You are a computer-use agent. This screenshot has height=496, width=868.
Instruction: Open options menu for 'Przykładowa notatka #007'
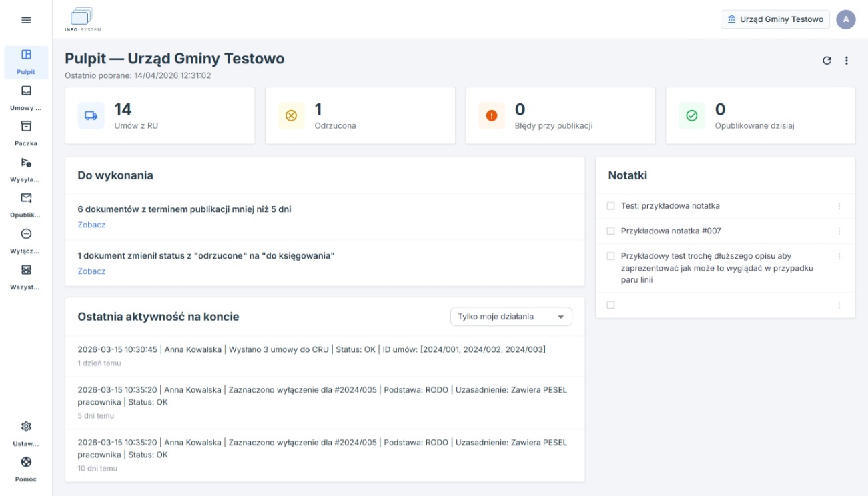[x=839, y=231]
